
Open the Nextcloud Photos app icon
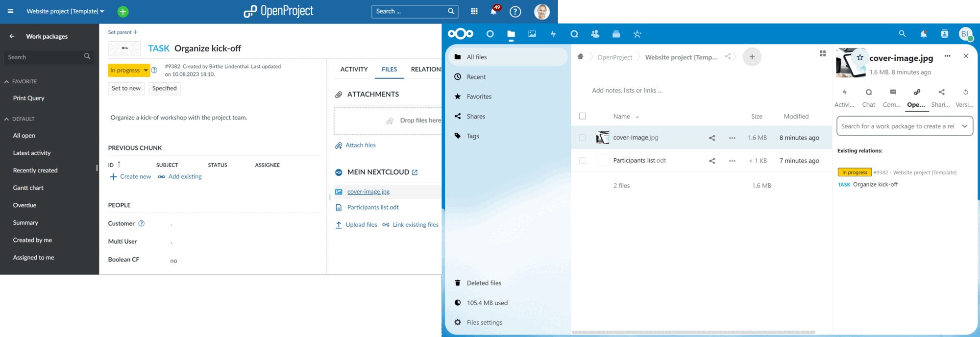pos(532,34)
